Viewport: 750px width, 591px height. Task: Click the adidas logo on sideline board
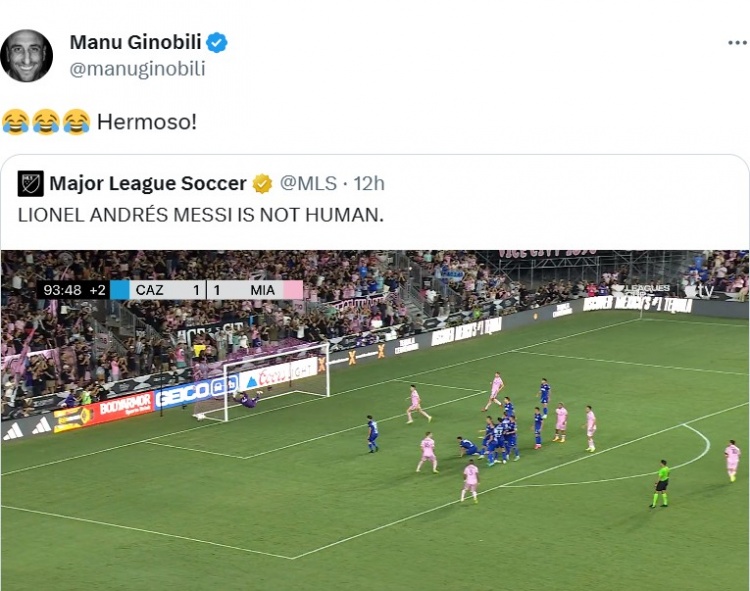27,428
